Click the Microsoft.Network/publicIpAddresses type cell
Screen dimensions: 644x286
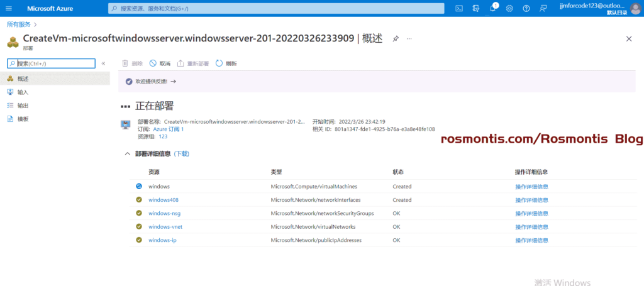click(x=316, y=240)
